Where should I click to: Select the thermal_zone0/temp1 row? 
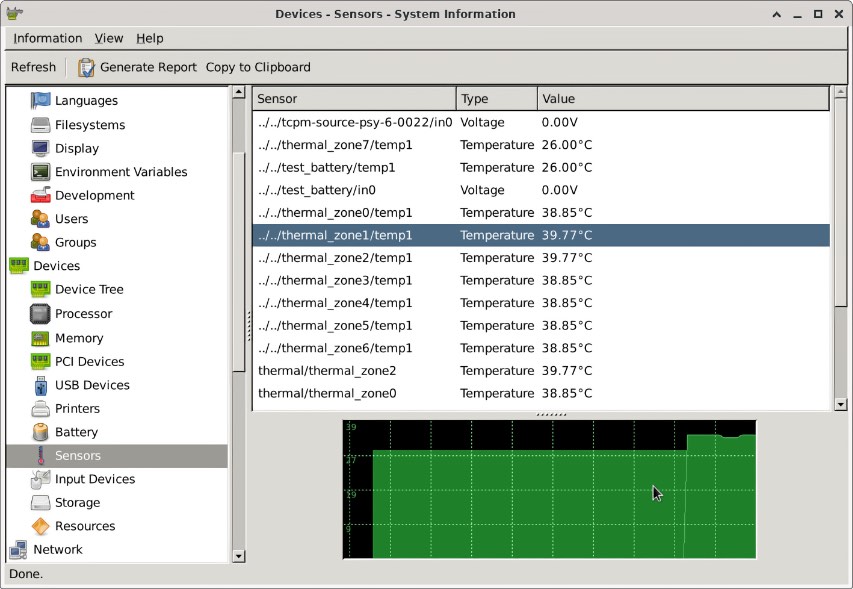[x=541, y=213]
